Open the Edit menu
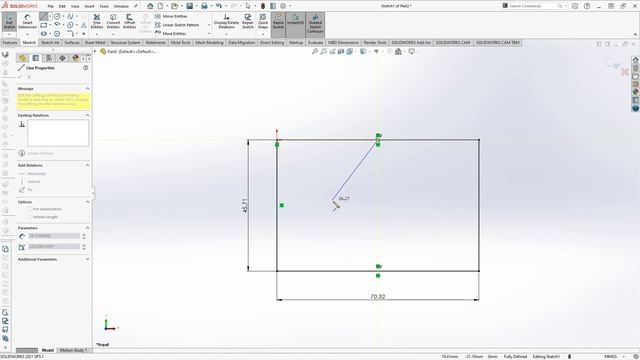Screen dimensions: 640x360 pos(62,6)
